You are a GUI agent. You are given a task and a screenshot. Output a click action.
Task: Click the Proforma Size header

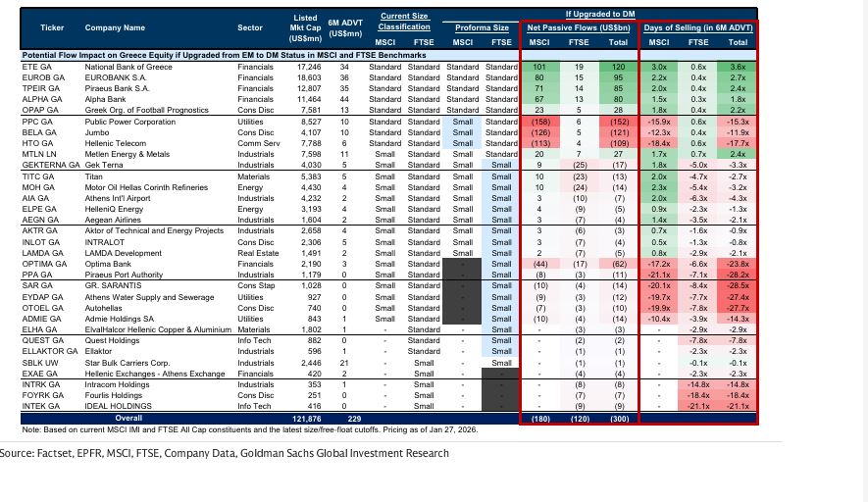pyautogui.click(x=480, y=27)
